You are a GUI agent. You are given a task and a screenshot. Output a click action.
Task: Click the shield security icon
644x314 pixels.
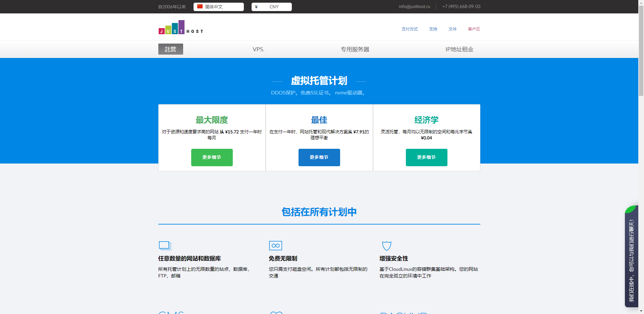click(386, 246)
